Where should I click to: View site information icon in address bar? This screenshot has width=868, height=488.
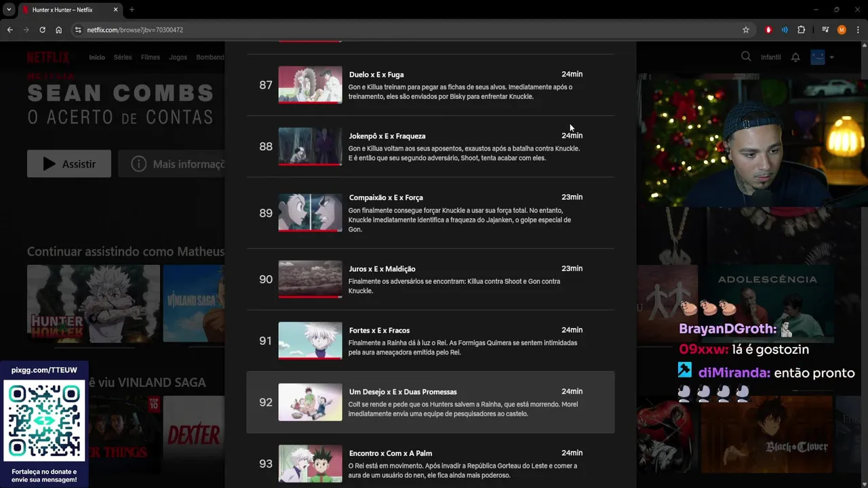point(78,30)
